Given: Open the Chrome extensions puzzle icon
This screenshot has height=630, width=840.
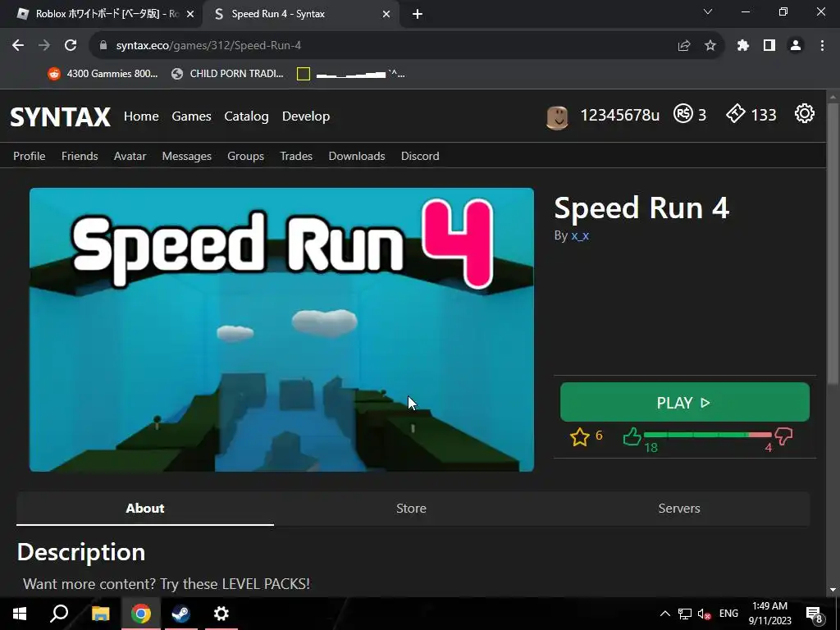Looking at the screenshot, I should tap(743, 46).
